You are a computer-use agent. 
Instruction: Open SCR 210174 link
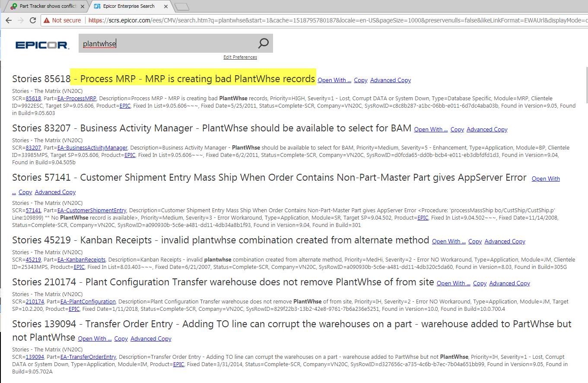point(35,302)
